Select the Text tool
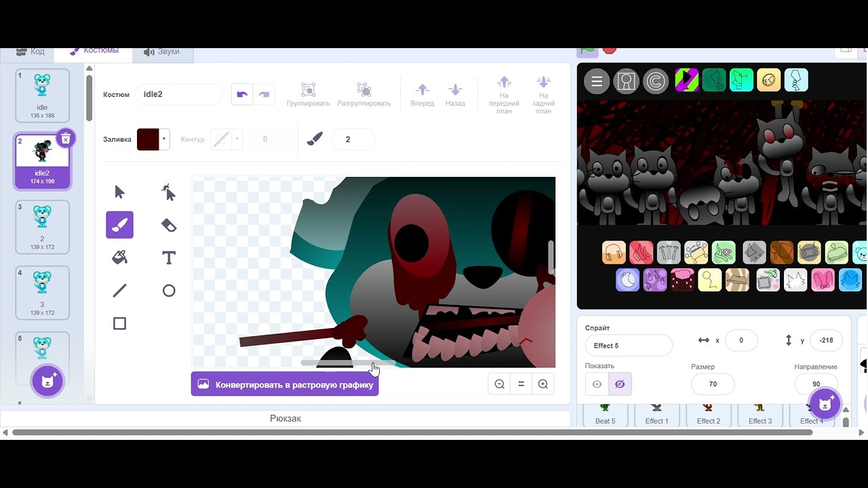This screenshot has width=868, height=488. pyautogui.click(x=169, y=258)
